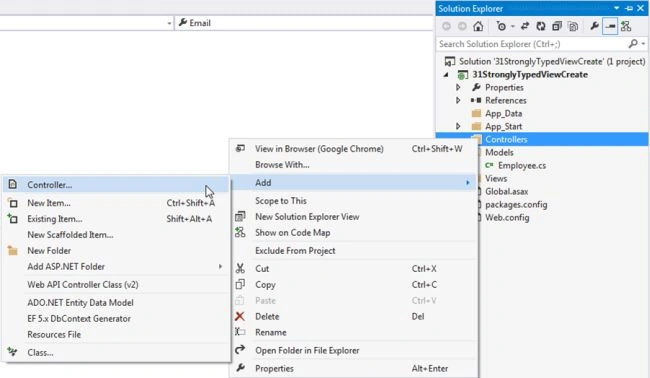Screen dimensions: 650x378
Task: Select New Scaffolded Item...
Action: coord(116,235)
